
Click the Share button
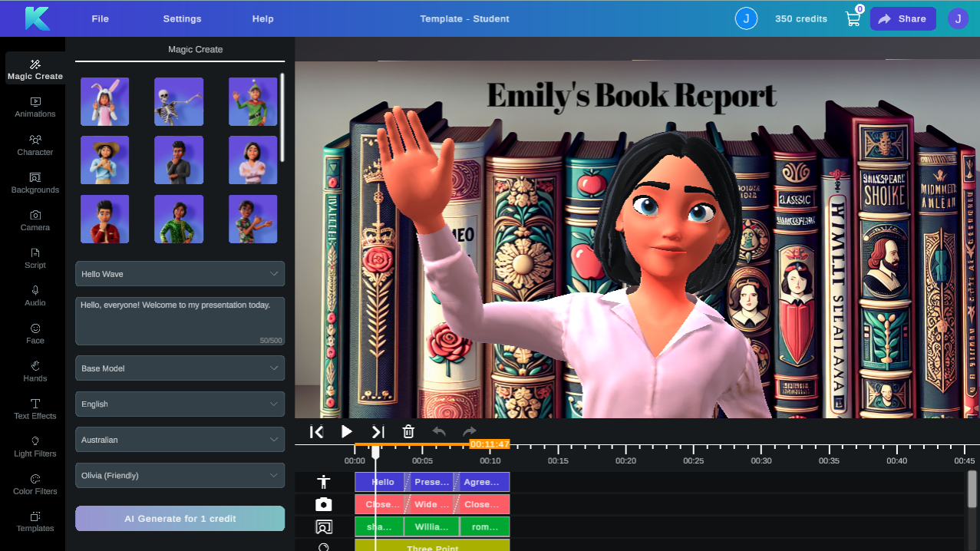(x=902, y=18)
